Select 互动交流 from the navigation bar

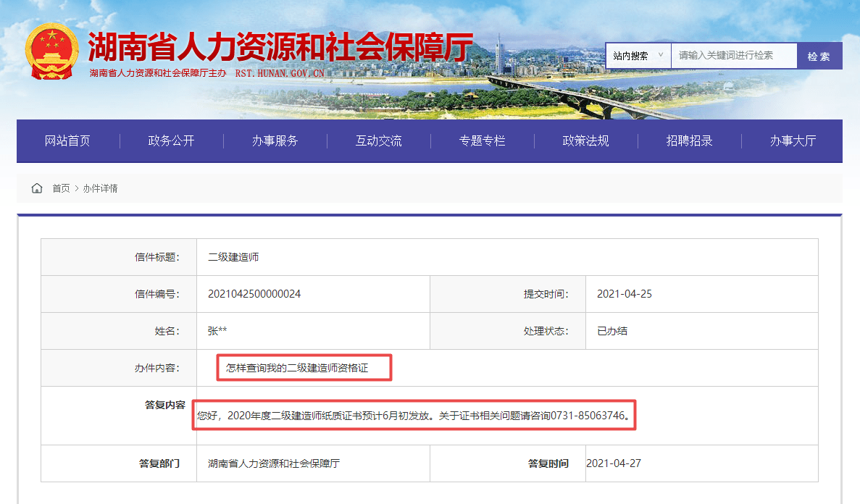click(x=378, y=141)
